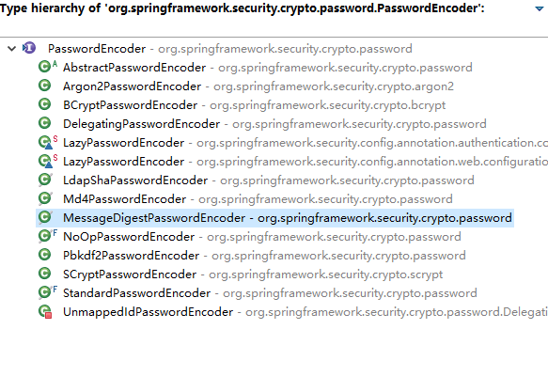Click the BCryptPasswordEncoder class icon
548x392 pixels.
tap(45, 104)
